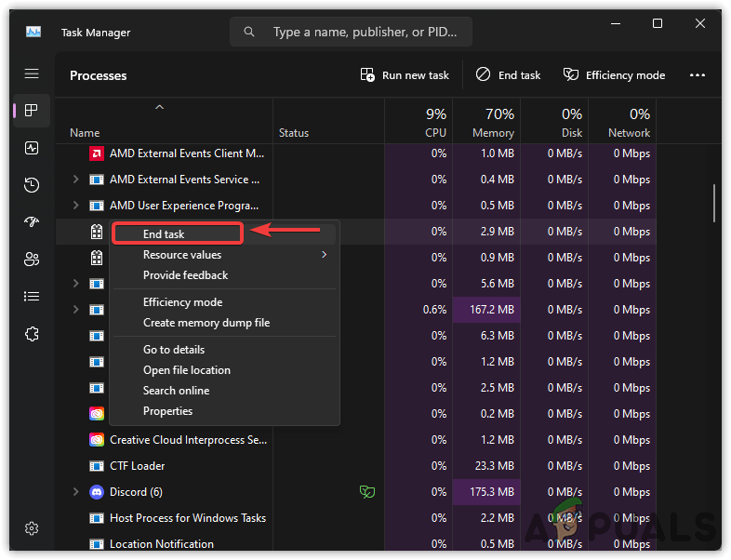The image size is (731, 560).
Task: Click the Location Notification icon
Action: [x=97, y=544]
